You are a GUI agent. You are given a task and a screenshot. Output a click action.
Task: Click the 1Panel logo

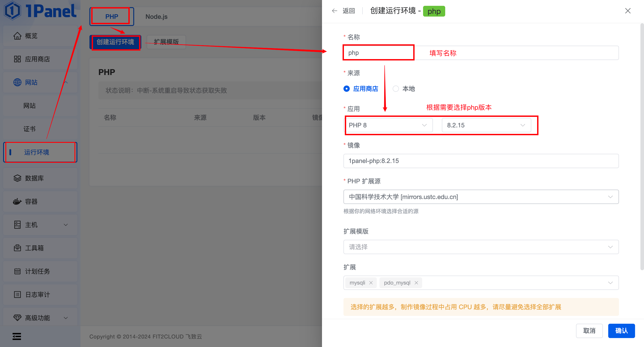pyautogui.click(x=40, y=11)
